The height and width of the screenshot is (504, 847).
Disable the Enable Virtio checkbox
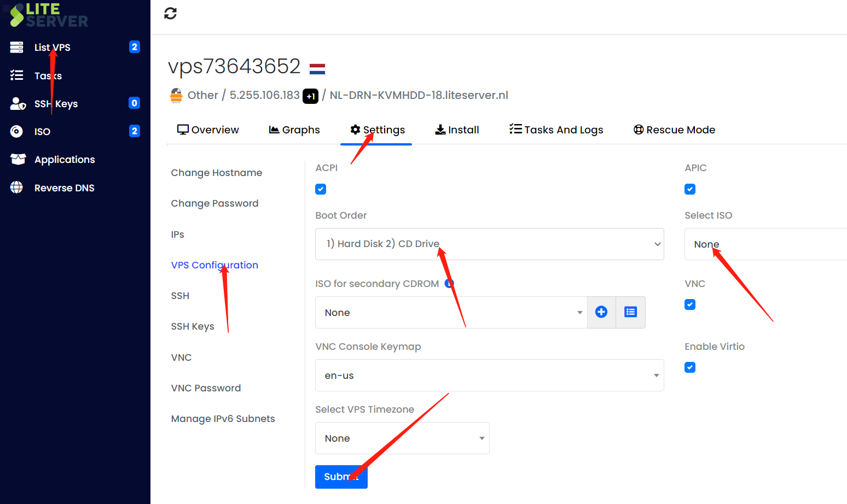(690, 367)
